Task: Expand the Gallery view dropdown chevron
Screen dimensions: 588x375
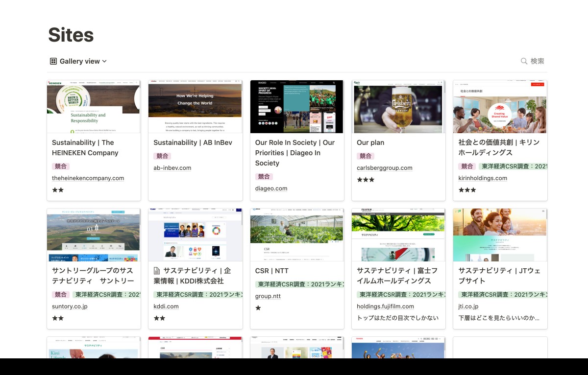Action: (104, 62)
